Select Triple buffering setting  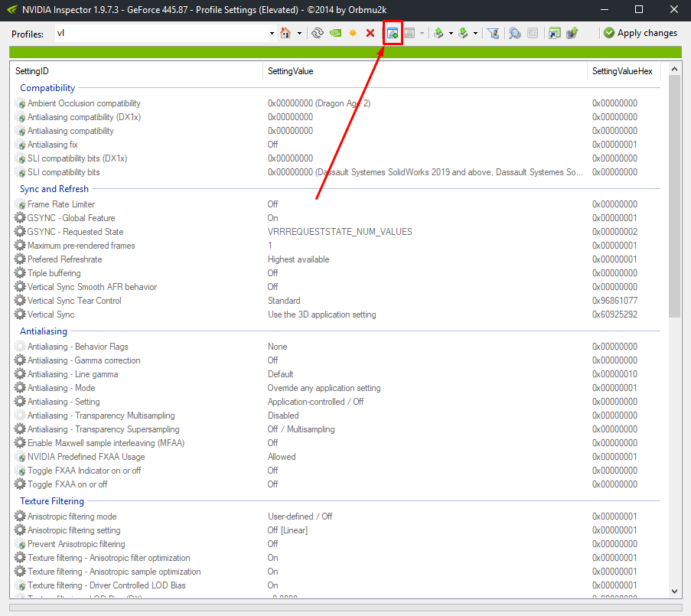(x=54, y=272)
